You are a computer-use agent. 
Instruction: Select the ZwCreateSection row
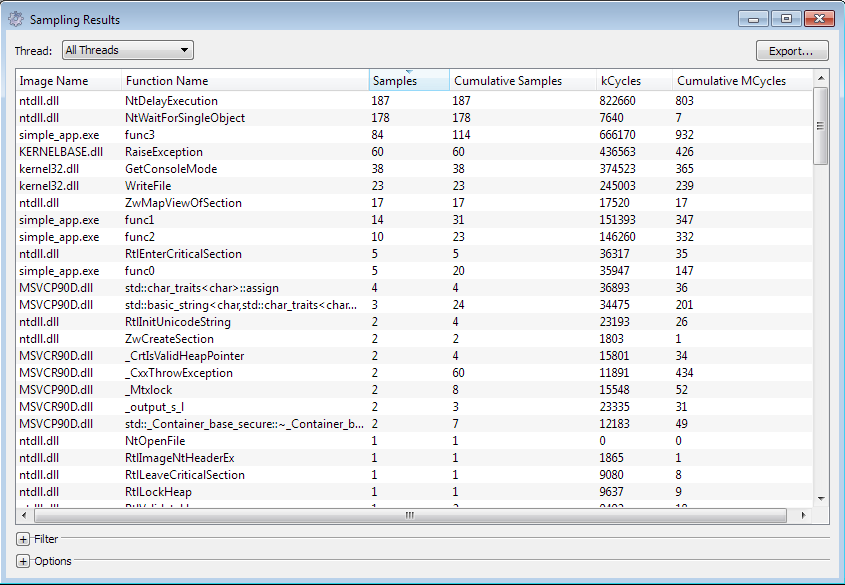[x=414, y=339]
